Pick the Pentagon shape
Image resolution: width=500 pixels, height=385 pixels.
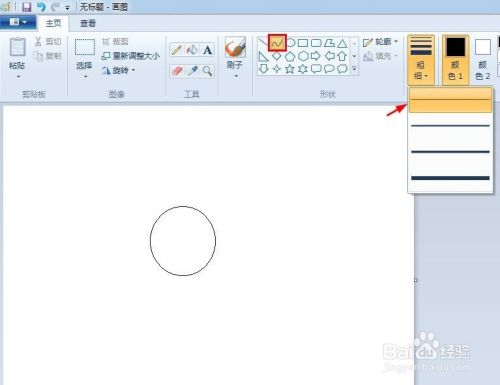[290, 56]
